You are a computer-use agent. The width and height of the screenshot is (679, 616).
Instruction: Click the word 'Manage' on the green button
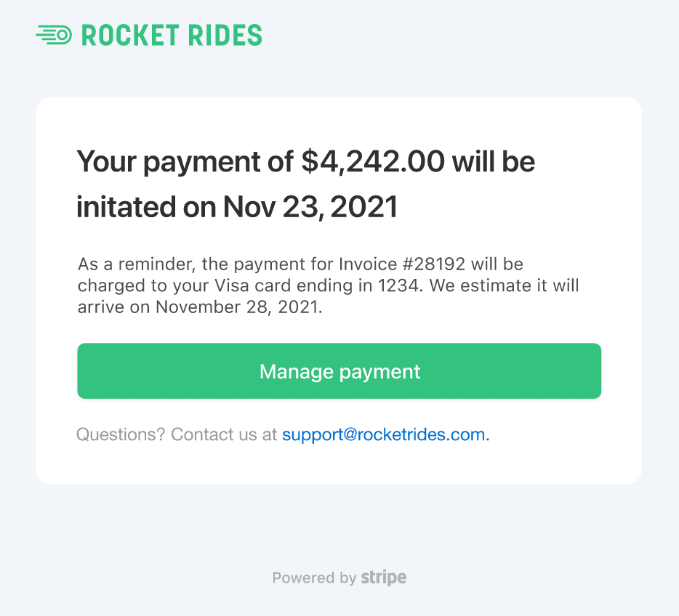(297, 372)
